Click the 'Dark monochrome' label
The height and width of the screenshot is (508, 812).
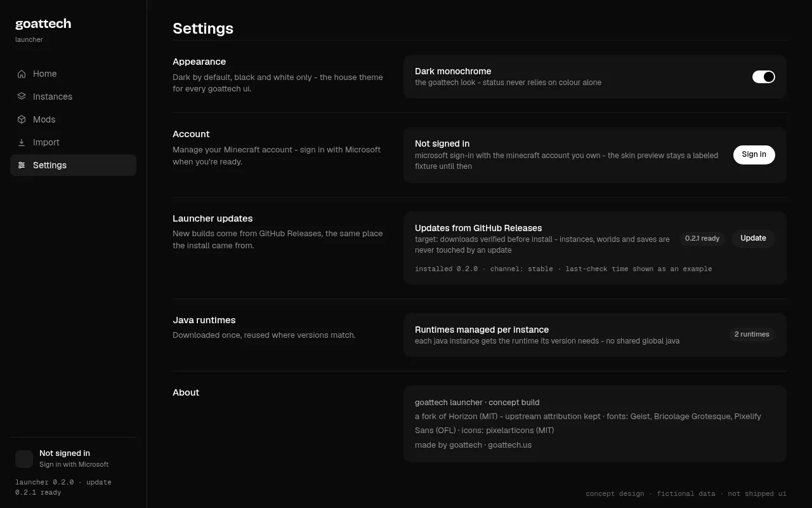[x=453, y=71]
